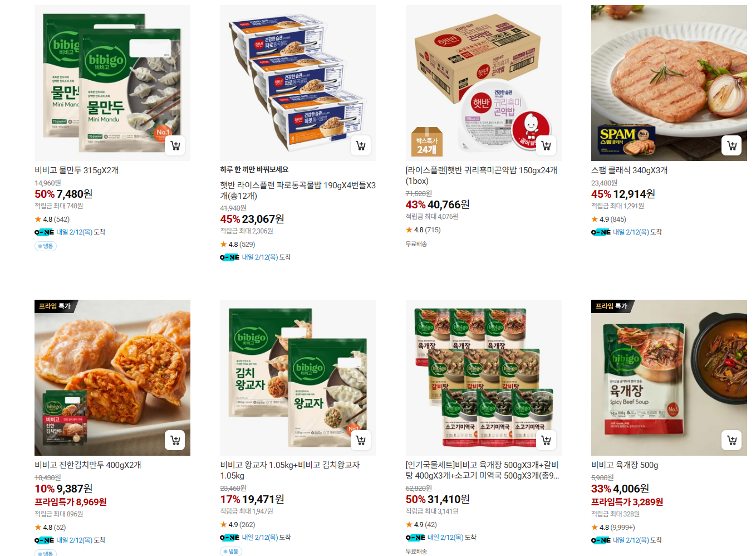Image resolution: width=756 pixels, height=556 pixels.
Task: Open 비비고 왕교자 1.05kg product title
Action: [290, 470]
